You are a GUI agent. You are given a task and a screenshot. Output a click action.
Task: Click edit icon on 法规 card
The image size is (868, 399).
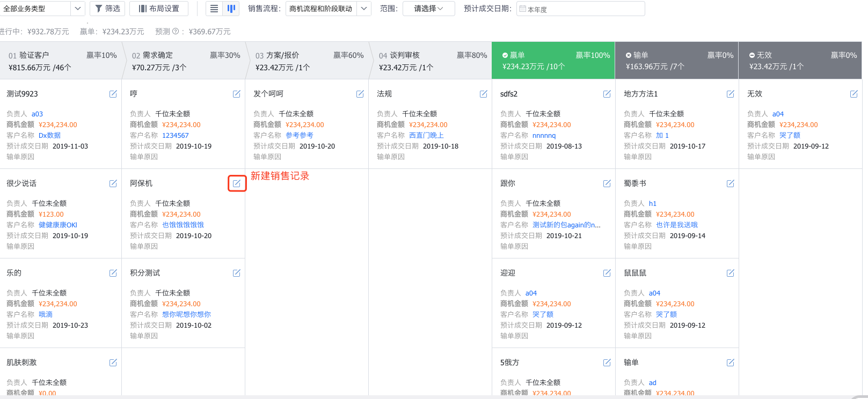(484, 94)
